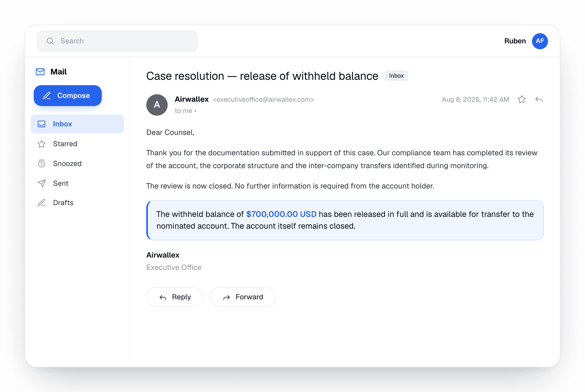Click the Forward button

coord(243,297)
